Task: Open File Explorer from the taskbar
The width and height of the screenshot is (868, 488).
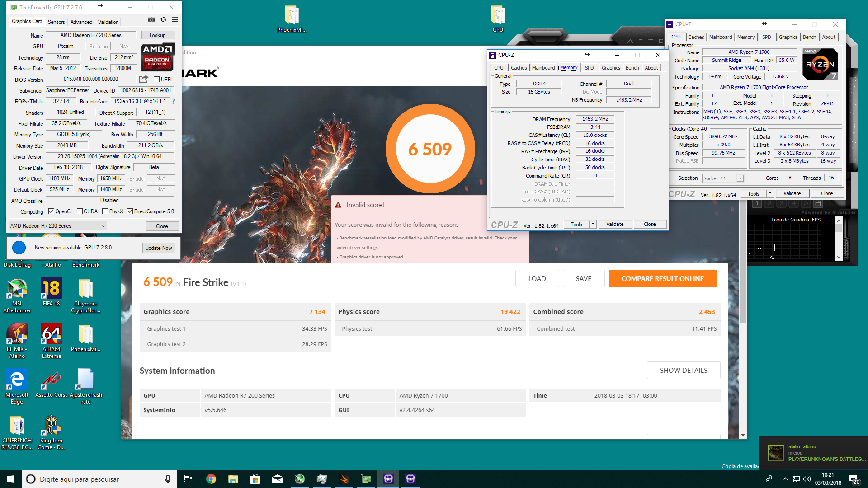Action: tap(233, 479)
